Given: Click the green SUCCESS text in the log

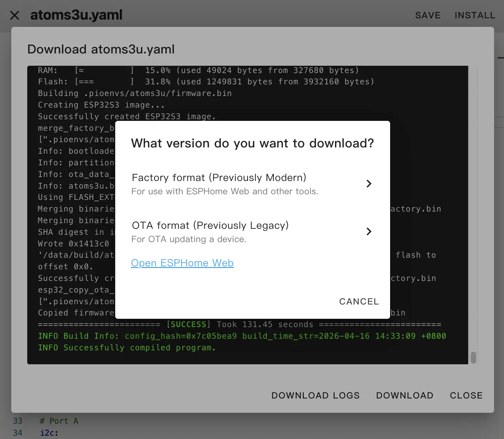Looking at the screenshot, I should tap(188, 324).
